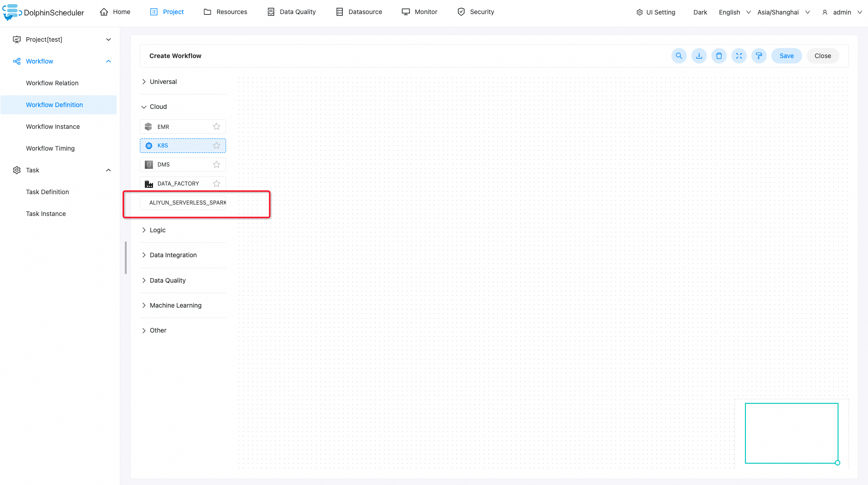This screenshot has height=485, width=868.
Task: Click the sidebar vertical scrollbar handle
Action: (x=126, y=258)
